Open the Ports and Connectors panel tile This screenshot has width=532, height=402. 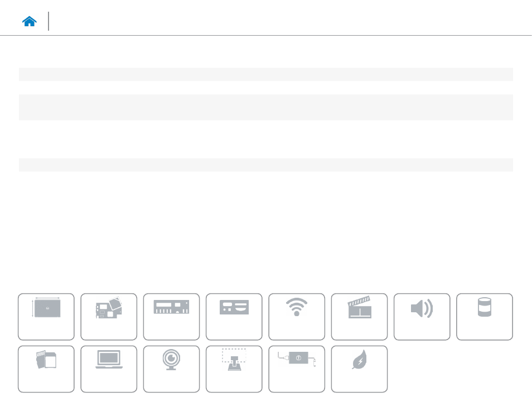click(x=234, y=317)
